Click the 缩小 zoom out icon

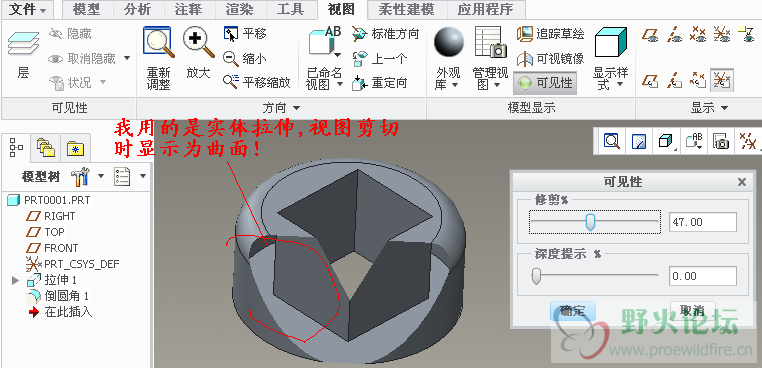click(231, 58)
